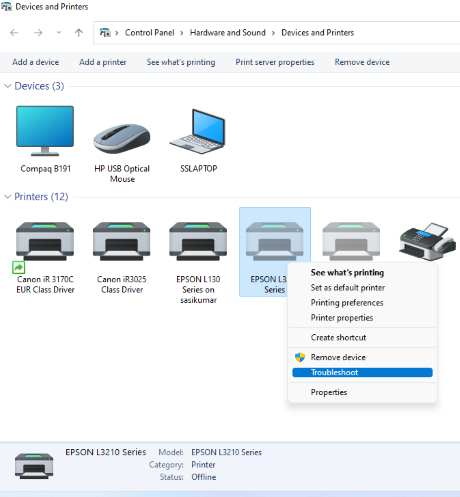Expand breadcrumb arrow after Hardware and Sound

point(273,33)
